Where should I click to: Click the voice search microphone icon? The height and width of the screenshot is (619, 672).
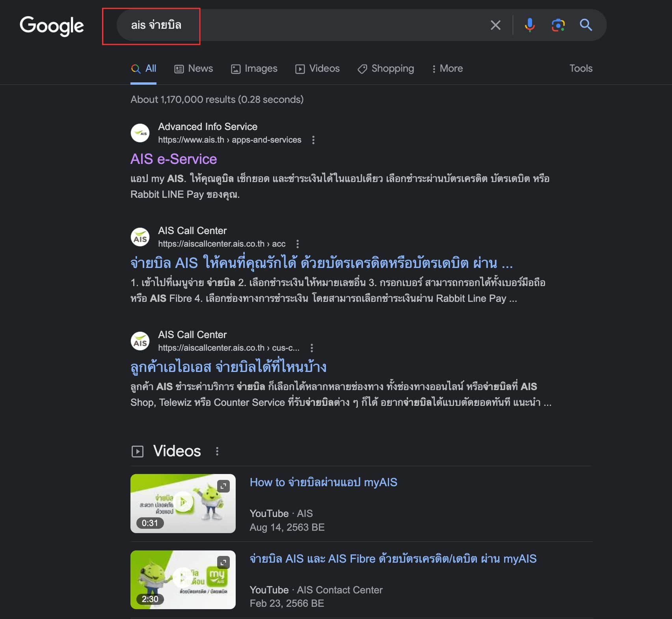530,25
